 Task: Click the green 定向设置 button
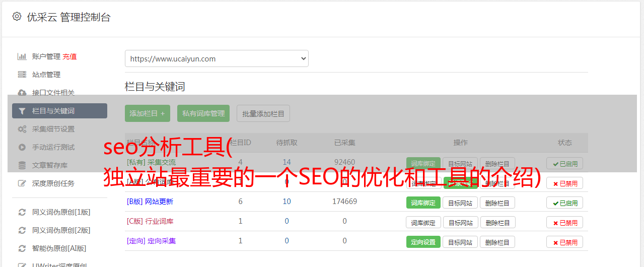tap(423, 242)
